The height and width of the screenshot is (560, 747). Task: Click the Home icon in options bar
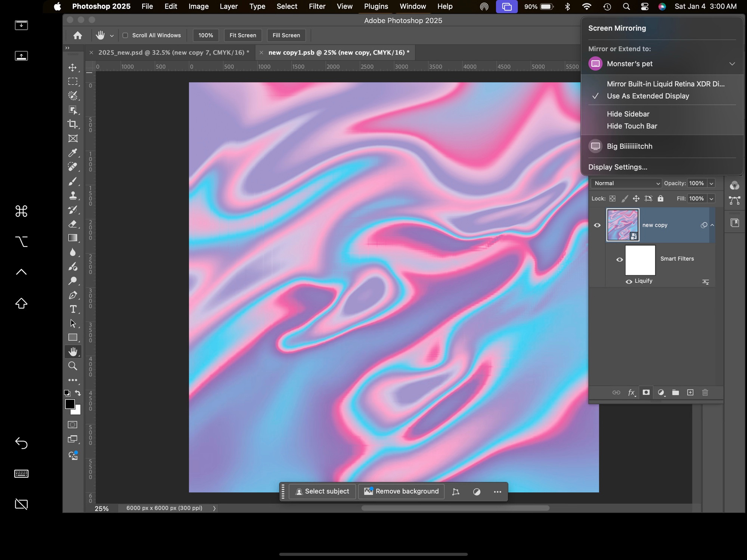pos(78,35)
